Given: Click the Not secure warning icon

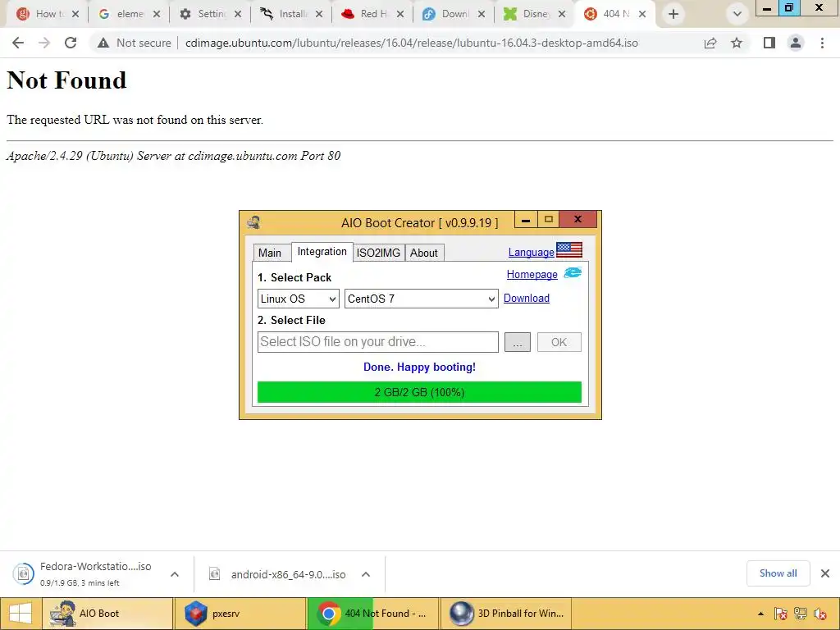Looking at the screenshot, I should [103, 43].
